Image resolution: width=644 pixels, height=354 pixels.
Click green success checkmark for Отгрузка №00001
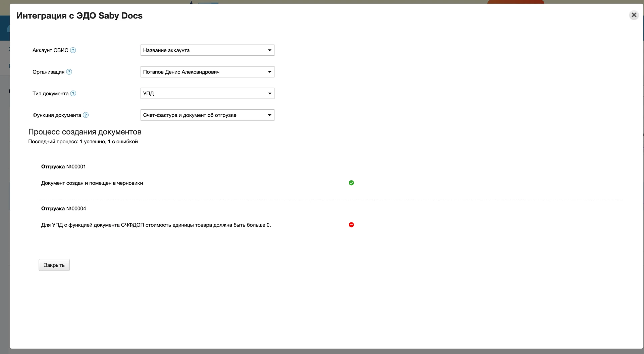351,183
